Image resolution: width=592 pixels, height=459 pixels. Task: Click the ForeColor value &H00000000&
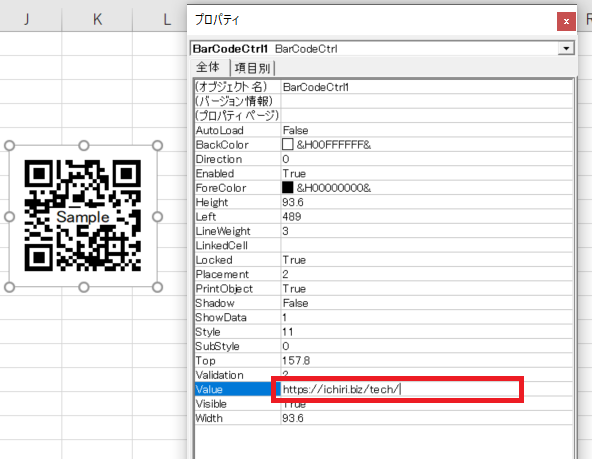click(x=334, y=188)
